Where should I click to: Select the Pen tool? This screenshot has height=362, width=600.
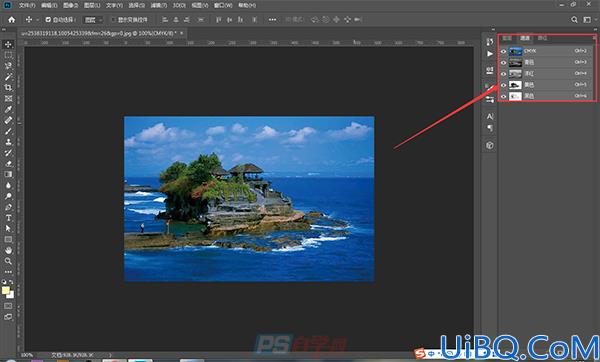[8, 207]
